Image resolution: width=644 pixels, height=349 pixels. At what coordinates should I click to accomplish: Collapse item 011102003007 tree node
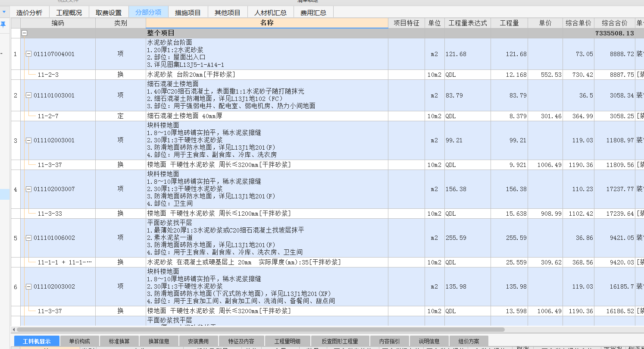tap(29, 189)
